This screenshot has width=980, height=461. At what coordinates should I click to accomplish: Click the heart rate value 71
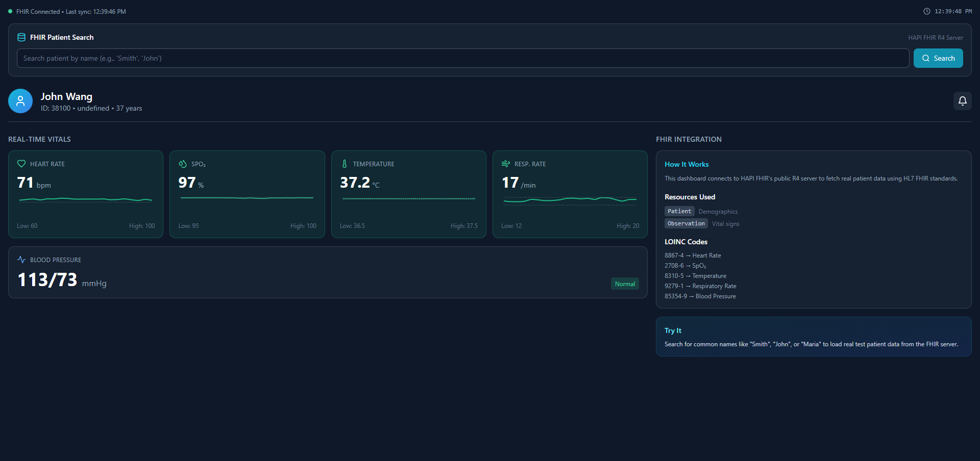[26, 183]
